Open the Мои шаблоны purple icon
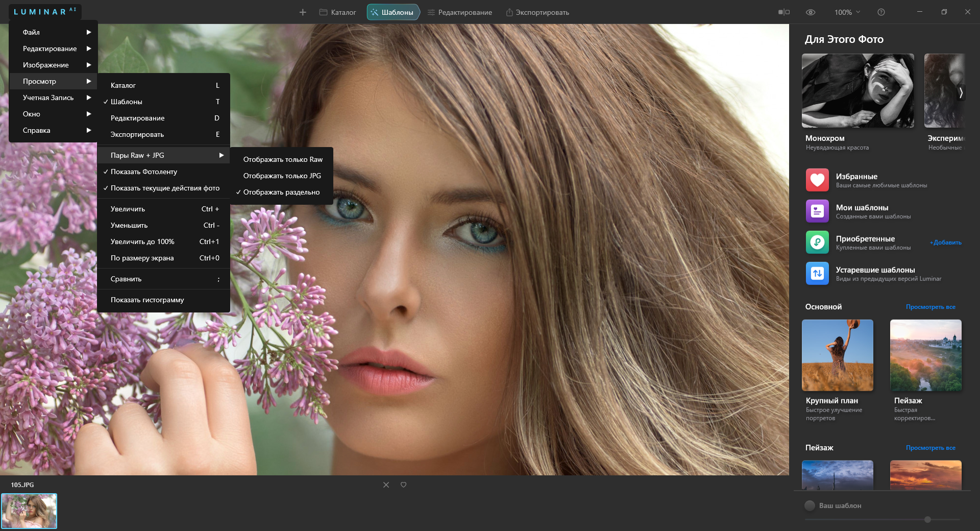980x531 pixels. [817, 211]
